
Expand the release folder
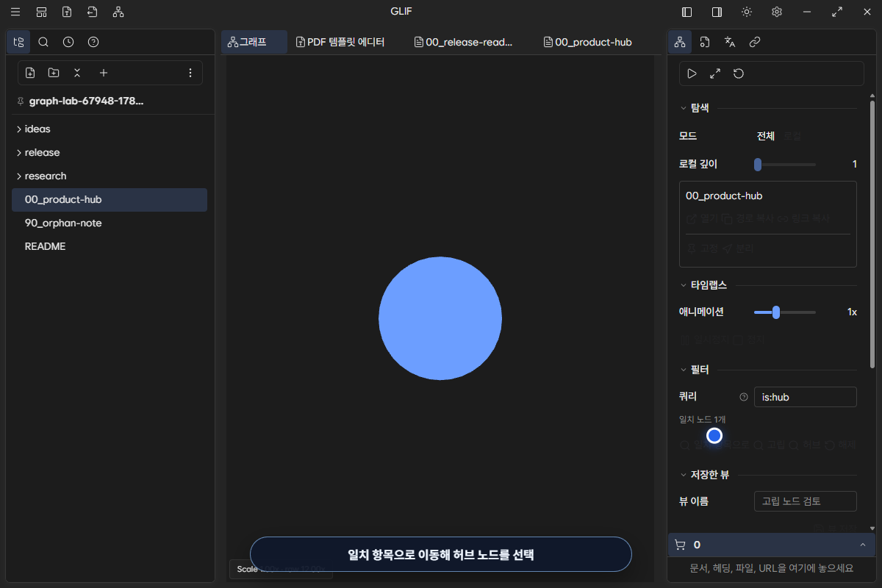(110, 152)
